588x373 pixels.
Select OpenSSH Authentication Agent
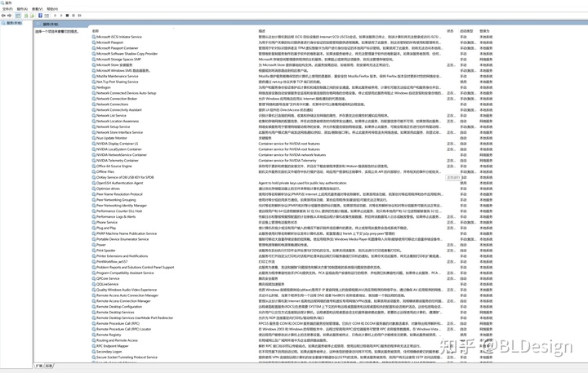pyautogui.click(x=119, y=183)
